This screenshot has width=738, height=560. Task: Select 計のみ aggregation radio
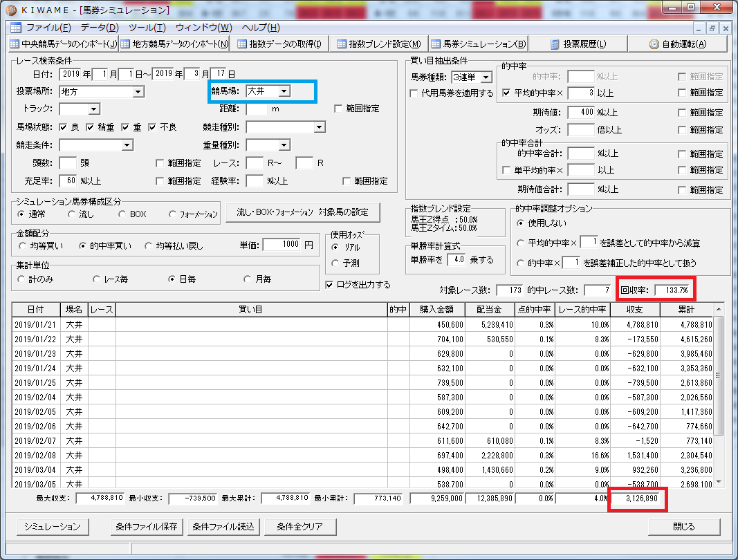21,279
